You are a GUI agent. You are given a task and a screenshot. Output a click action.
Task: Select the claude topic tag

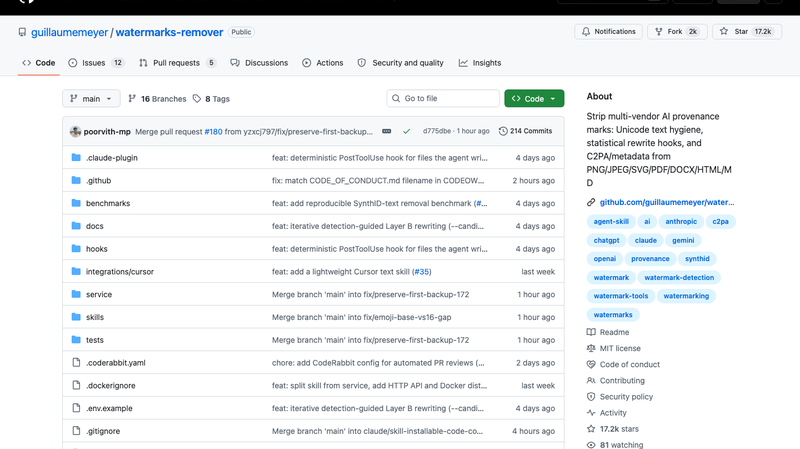(645, 240)
